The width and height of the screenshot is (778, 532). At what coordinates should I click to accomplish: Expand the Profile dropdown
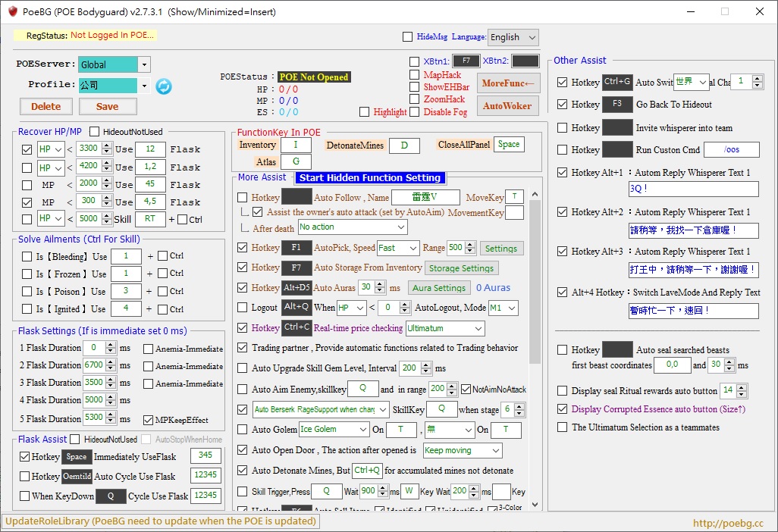144,86
